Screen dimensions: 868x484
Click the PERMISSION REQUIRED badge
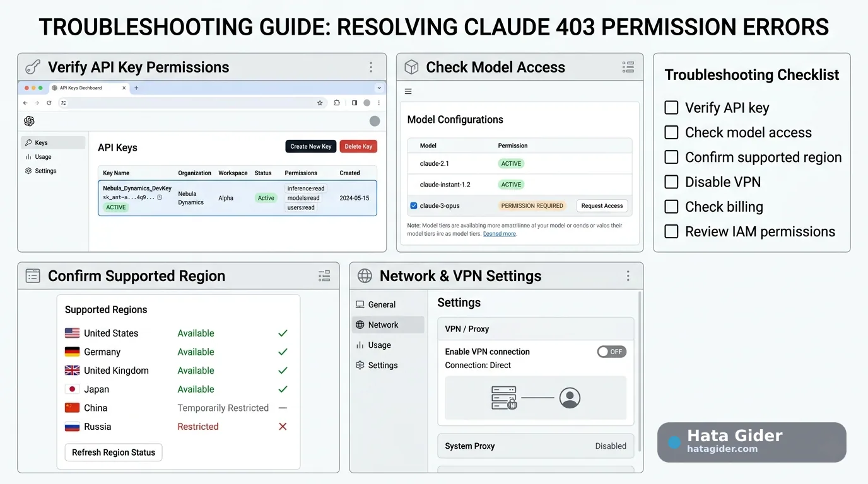pos(532,205)
